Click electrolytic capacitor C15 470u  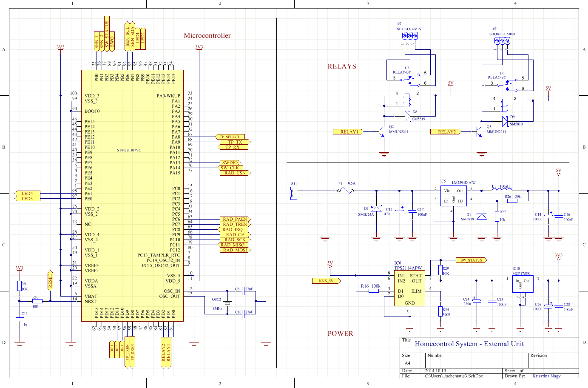[x=400, y=211]
